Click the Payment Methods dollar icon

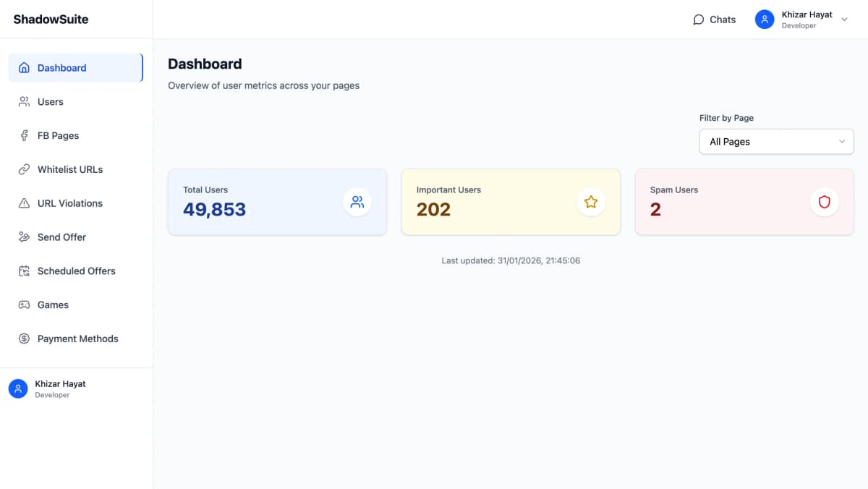24,339
